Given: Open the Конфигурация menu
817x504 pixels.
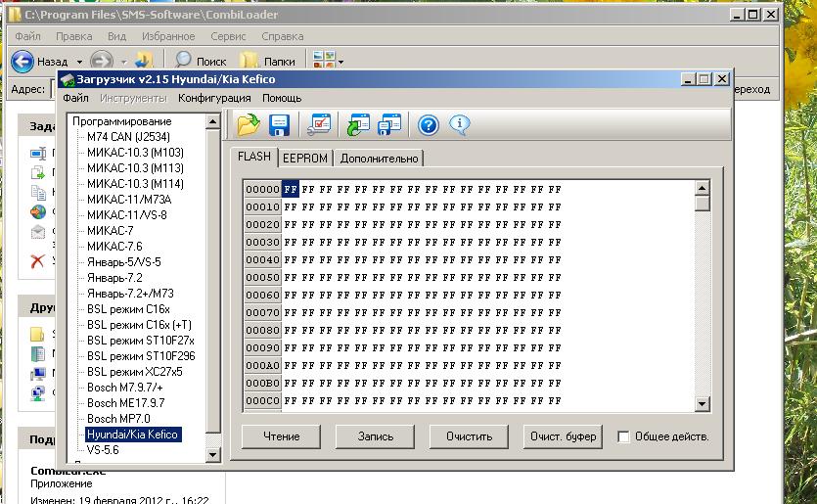Looking at the screenshot, I should pyautogui.click(x=214, y=98).
